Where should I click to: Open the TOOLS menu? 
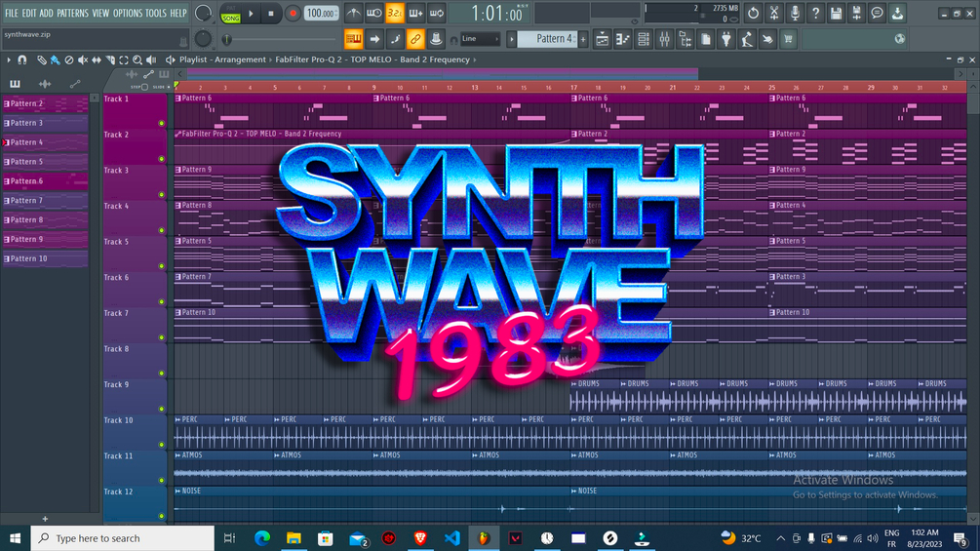pyautogui.click(x=156, y=13)
